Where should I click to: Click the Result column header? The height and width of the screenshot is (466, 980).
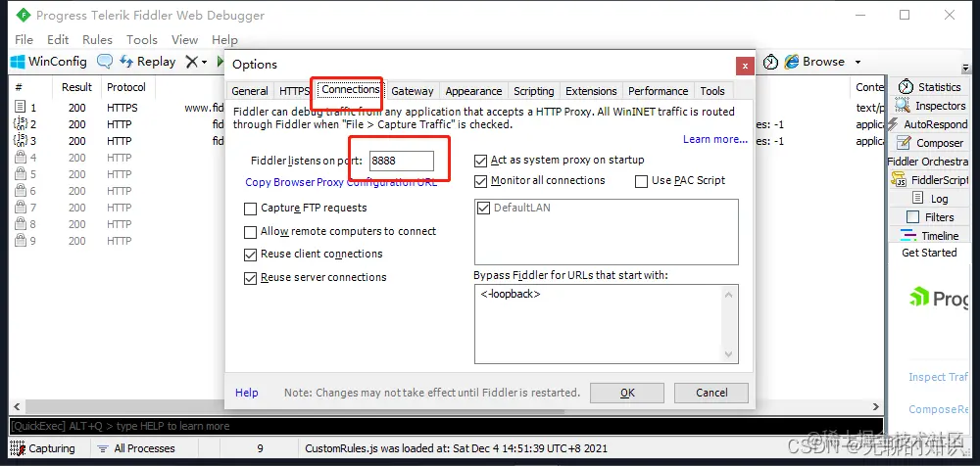tap(76, 87)
